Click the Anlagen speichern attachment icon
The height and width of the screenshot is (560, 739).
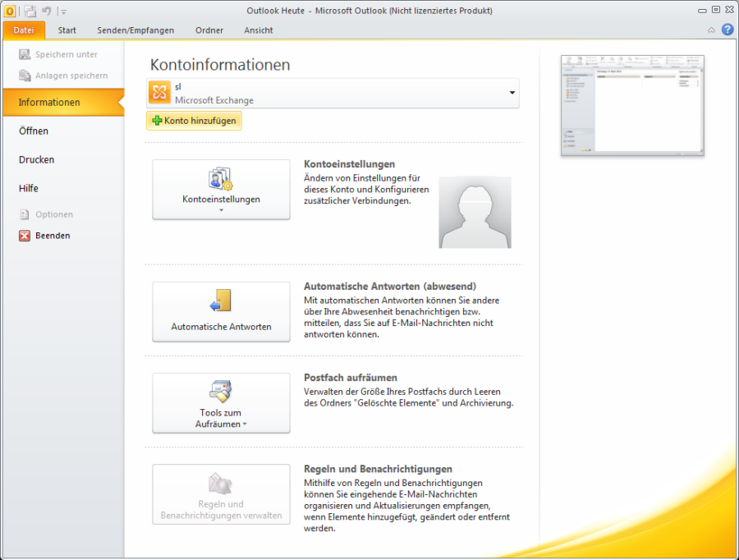[x=25, y=76]
